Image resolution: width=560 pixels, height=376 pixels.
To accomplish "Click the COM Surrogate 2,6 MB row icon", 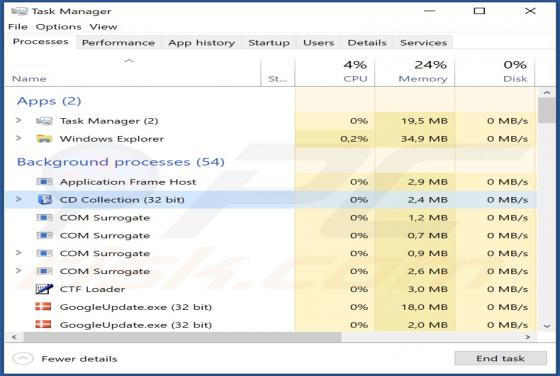I will pos(44,271).
